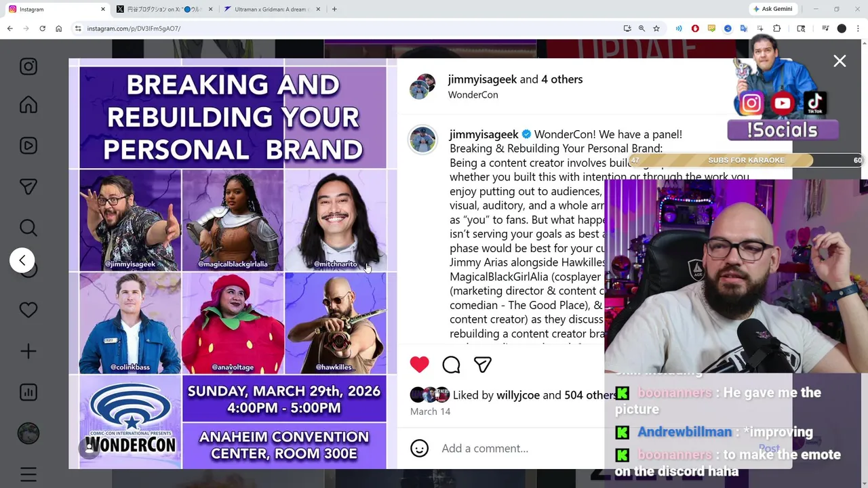
Task: Click the Instagram logo in sidebar
Action: [28, 66]
